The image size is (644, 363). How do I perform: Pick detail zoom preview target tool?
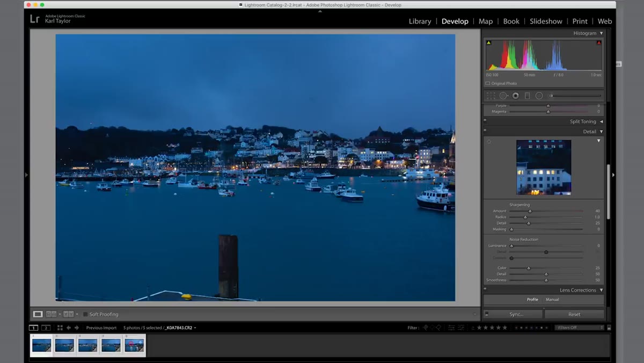point(489,142)
